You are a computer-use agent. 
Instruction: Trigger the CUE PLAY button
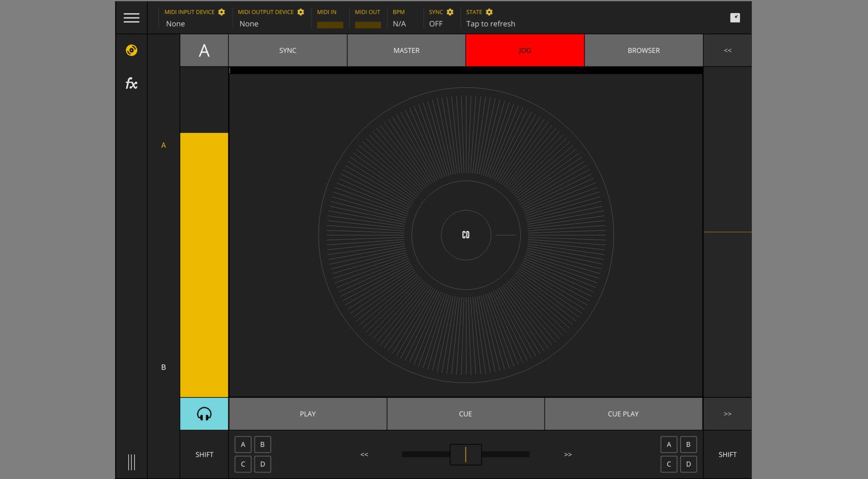tap(623, 414)
